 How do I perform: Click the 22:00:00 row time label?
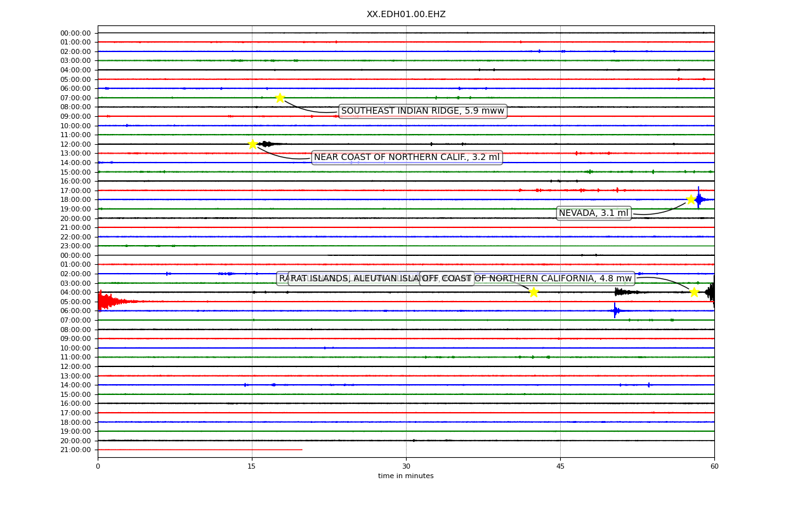pyautogui.click(x=75, y=237)
